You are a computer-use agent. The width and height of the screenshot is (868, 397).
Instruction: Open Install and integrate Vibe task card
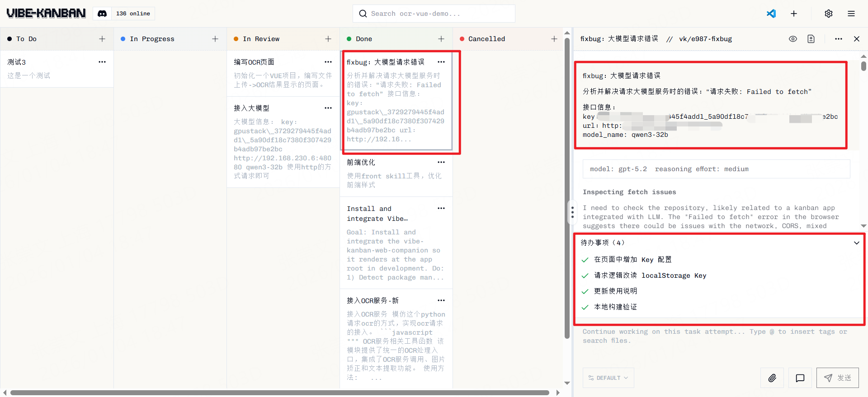(396, 243)
